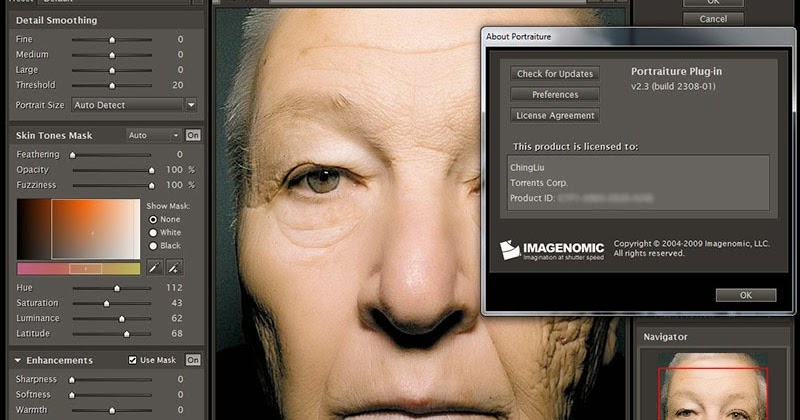The height and width of the screenshot is (420, 800).
Task: Adjust the Fuzziness slider handle
Action: 152,186
